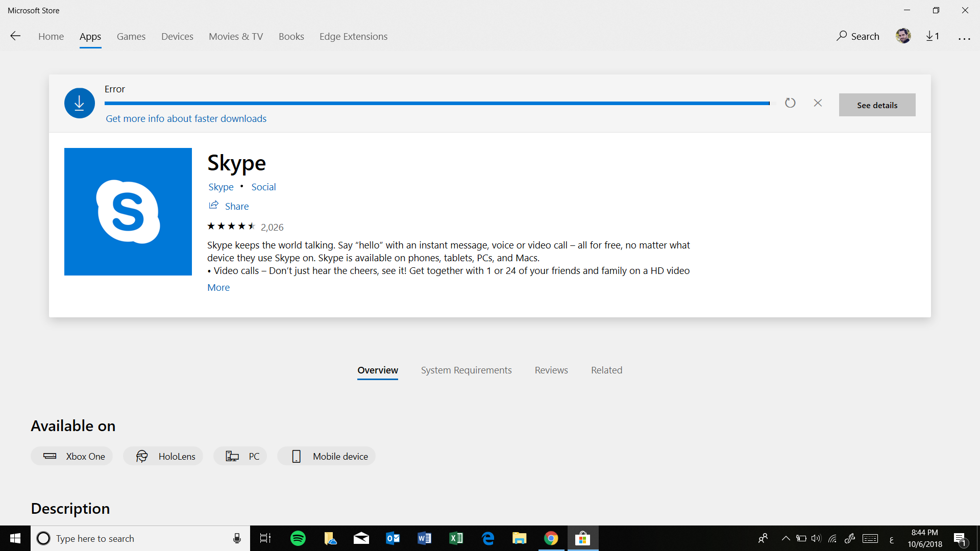Switch to the Reviews tab

coord(551,370)
